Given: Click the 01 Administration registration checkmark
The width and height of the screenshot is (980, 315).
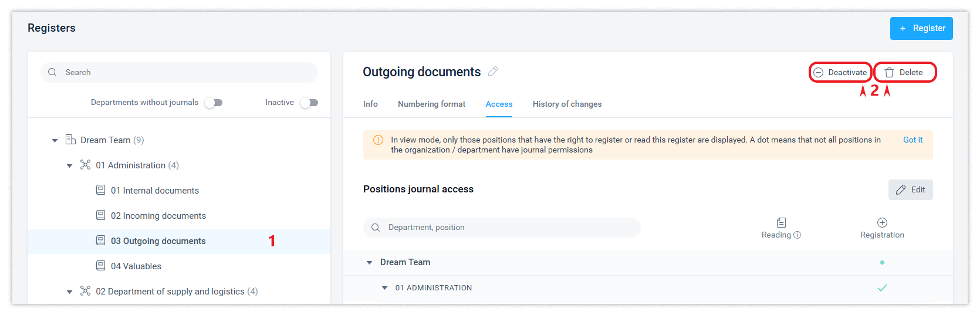Looking at the screenshot, I should (x=882, y=287).
